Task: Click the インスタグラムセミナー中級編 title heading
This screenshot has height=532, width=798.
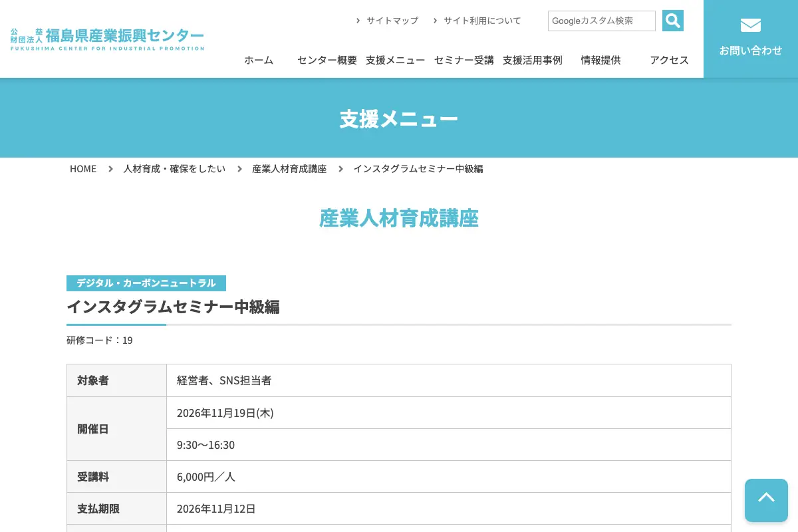Action: point(173,307)
